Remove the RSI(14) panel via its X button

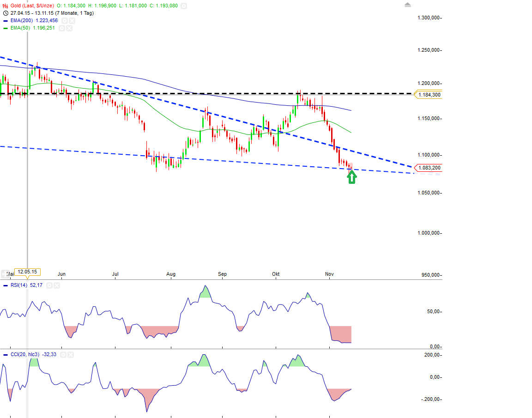click(x=56, y=285)
